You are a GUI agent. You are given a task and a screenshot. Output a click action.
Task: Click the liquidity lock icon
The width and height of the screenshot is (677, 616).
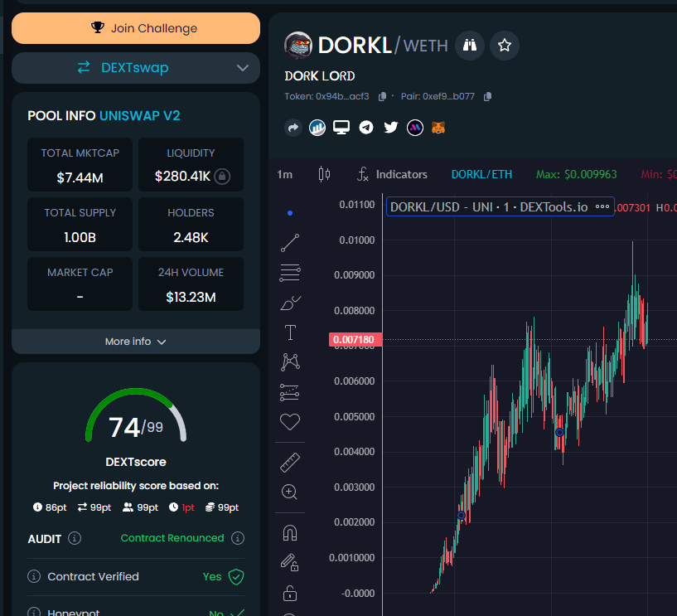pos(222,177)
